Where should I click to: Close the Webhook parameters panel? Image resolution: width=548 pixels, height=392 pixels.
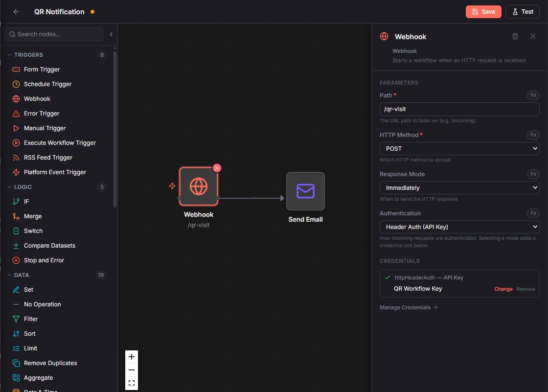(x=533, y=36)
